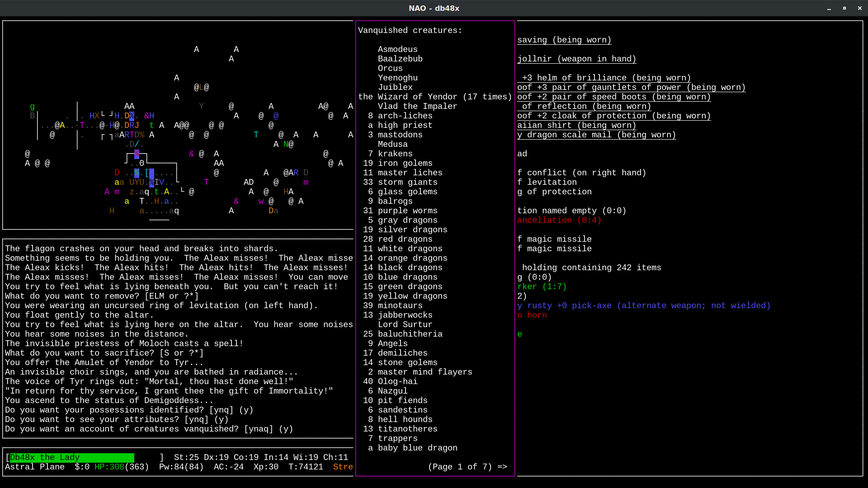
Task: Click the '+3 helm of brilliance (being worn)' item
Action: pos(606,78)
